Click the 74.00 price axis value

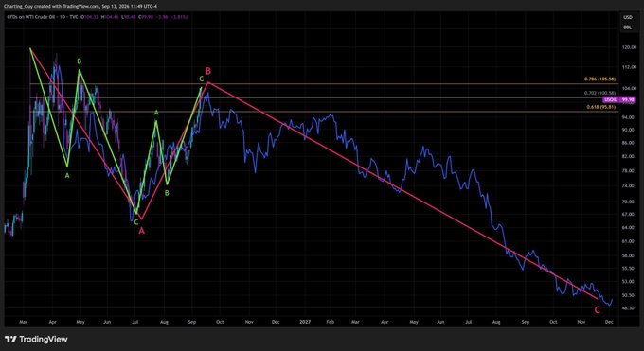(x=629, y=185)
